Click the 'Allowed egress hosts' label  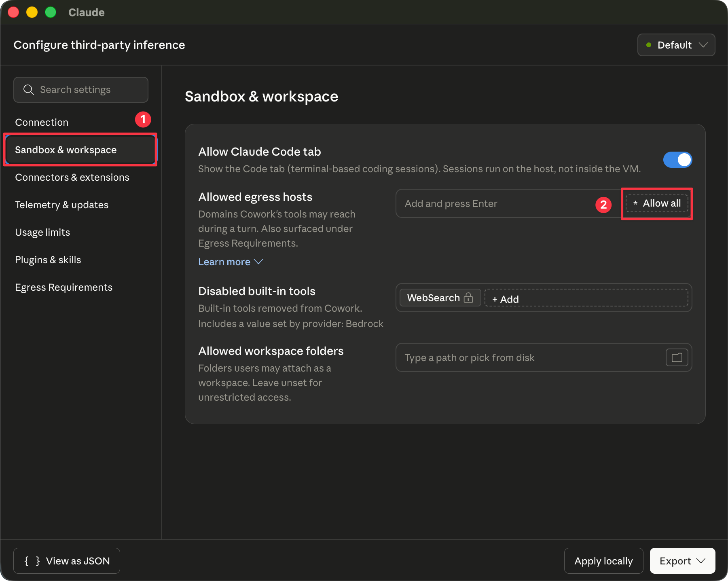pyautogui.click(x=255, y=197)
